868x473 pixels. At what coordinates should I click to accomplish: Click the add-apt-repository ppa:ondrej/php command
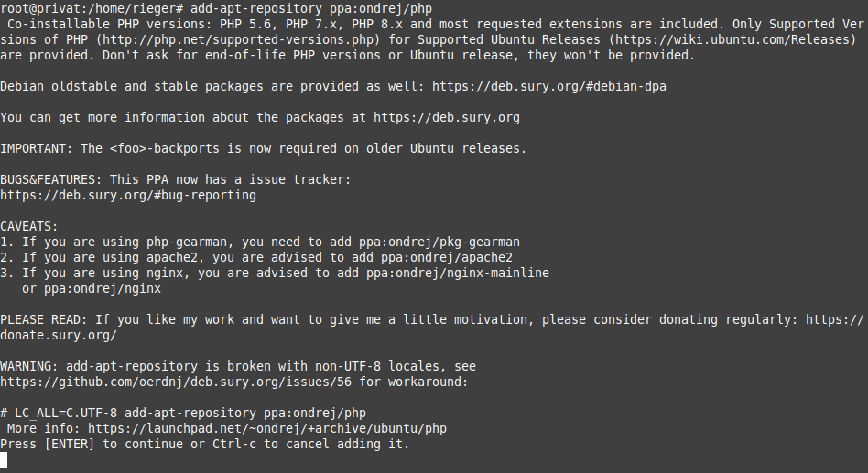311,9
